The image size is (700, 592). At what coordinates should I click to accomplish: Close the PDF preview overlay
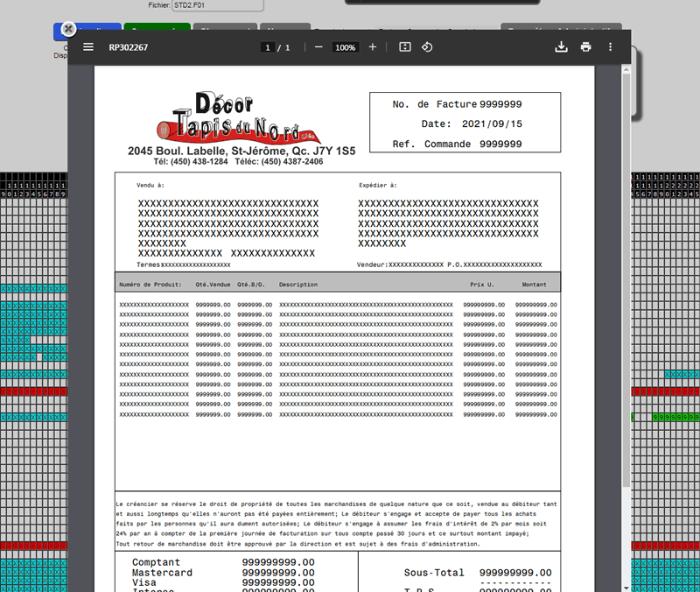point(68,30)
